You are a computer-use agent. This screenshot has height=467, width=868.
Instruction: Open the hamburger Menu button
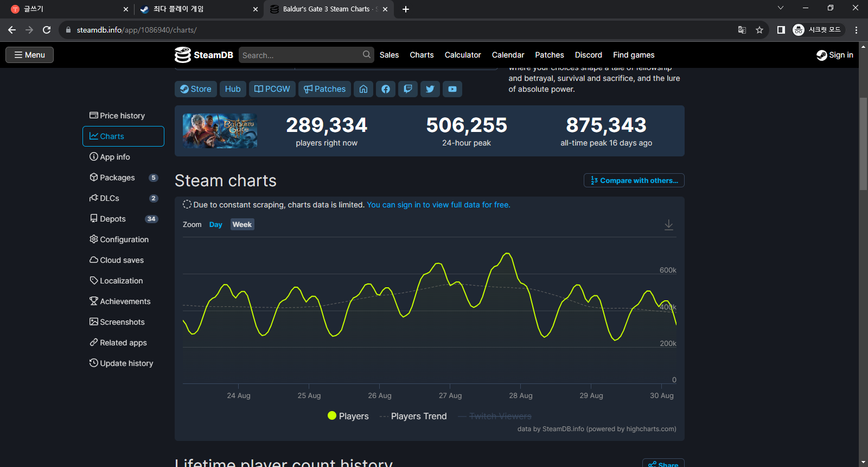30,55
